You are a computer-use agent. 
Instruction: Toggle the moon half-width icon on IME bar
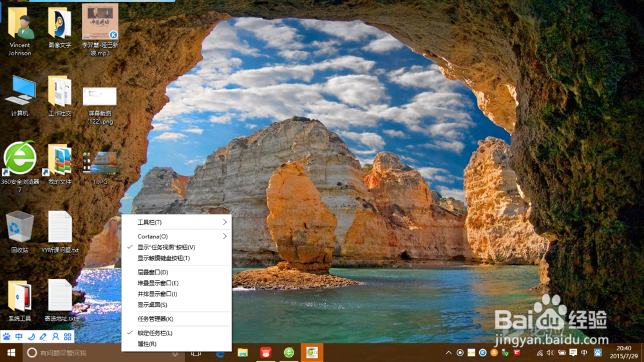point(31,337)
